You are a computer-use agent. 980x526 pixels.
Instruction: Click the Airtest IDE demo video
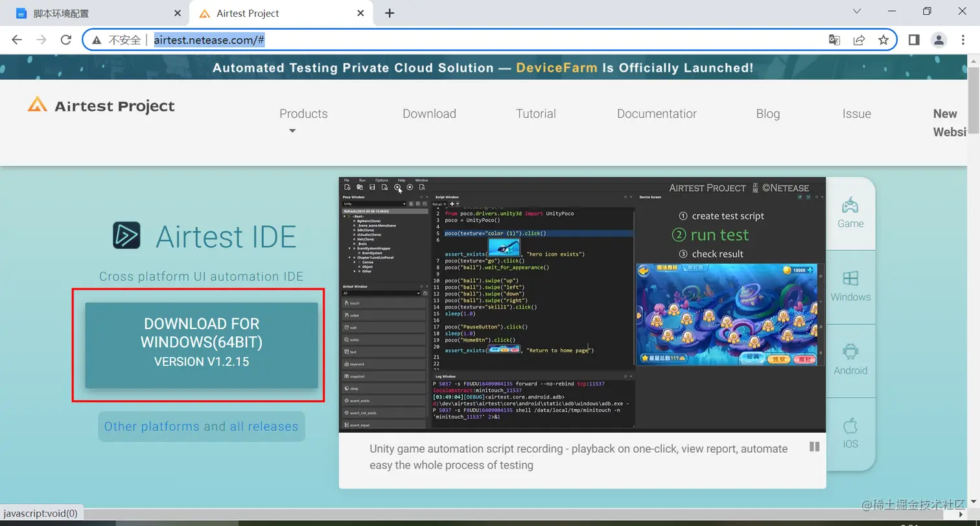(583, 304)
